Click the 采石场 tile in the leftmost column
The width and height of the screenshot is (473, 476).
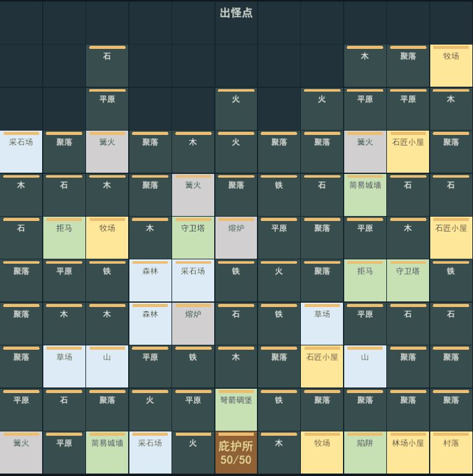tap(21, 152)
